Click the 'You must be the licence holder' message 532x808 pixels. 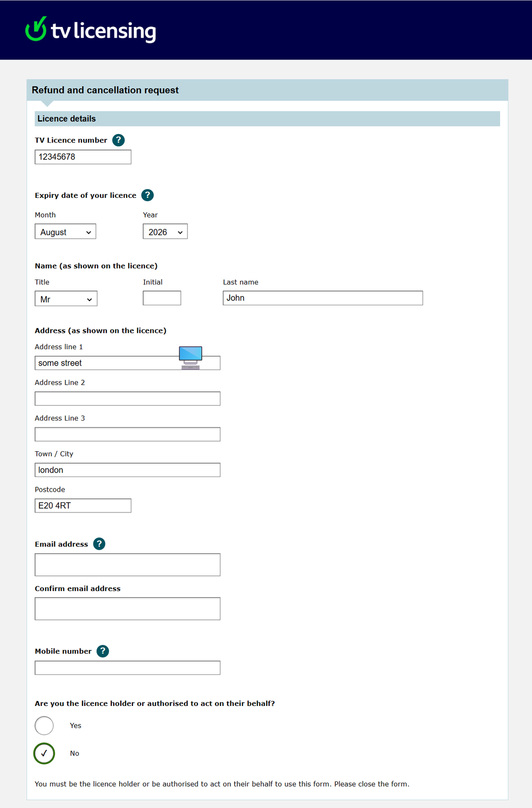(x=222, y=784)
